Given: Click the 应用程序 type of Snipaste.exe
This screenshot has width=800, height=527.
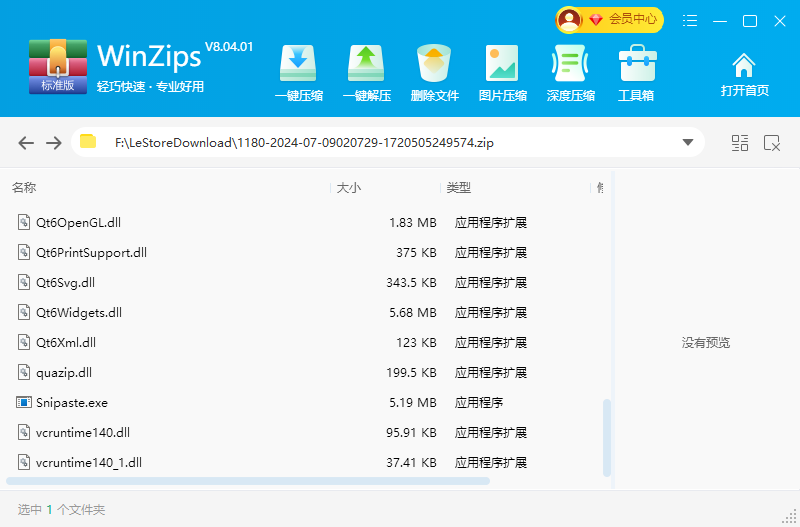Looking at the screenshot, I should click(479, 403).
